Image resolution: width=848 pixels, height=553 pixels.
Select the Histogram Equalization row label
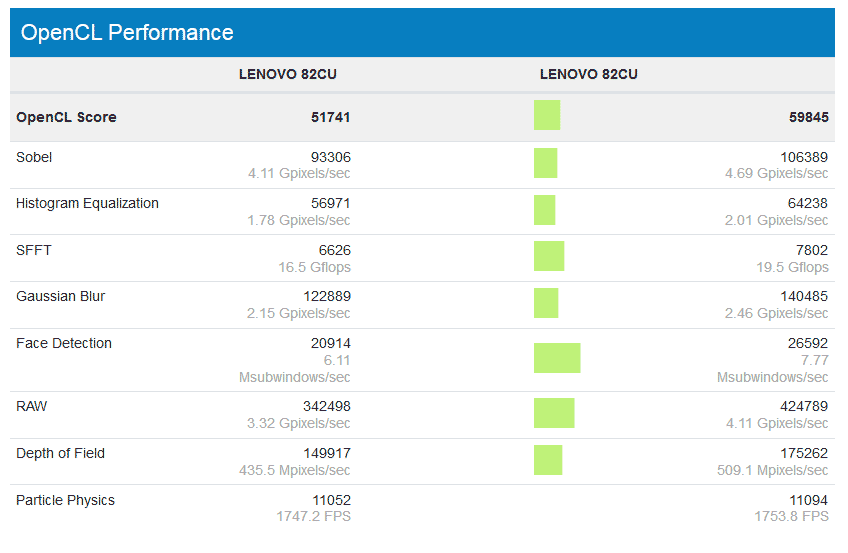point(87,203)
